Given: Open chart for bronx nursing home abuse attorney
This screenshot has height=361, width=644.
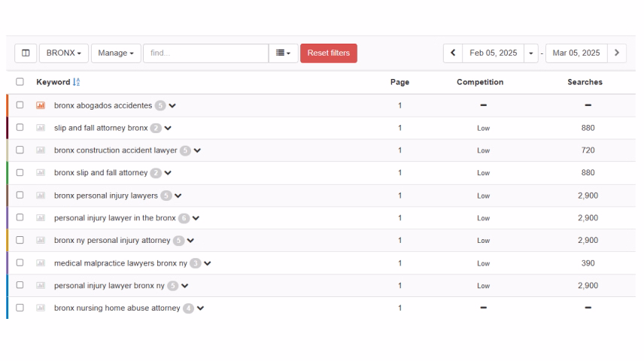Looking at the screenshot, I should pos(41,308).
